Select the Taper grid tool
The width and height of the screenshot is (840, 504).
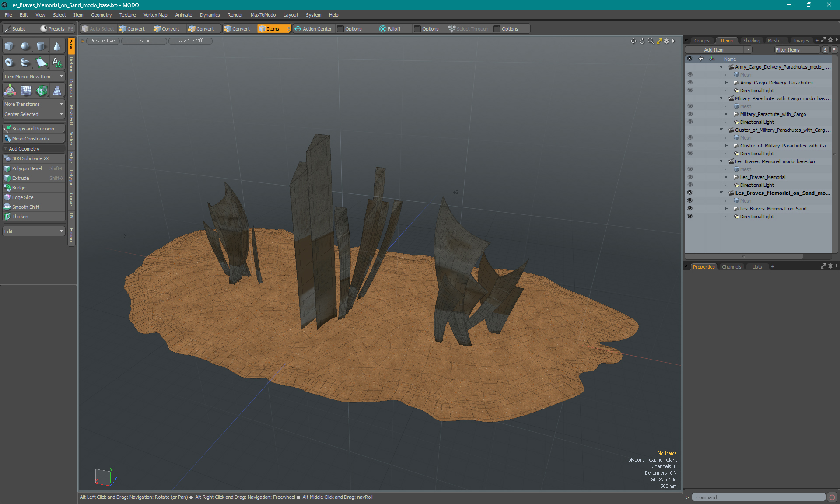(x=57, y=91)
